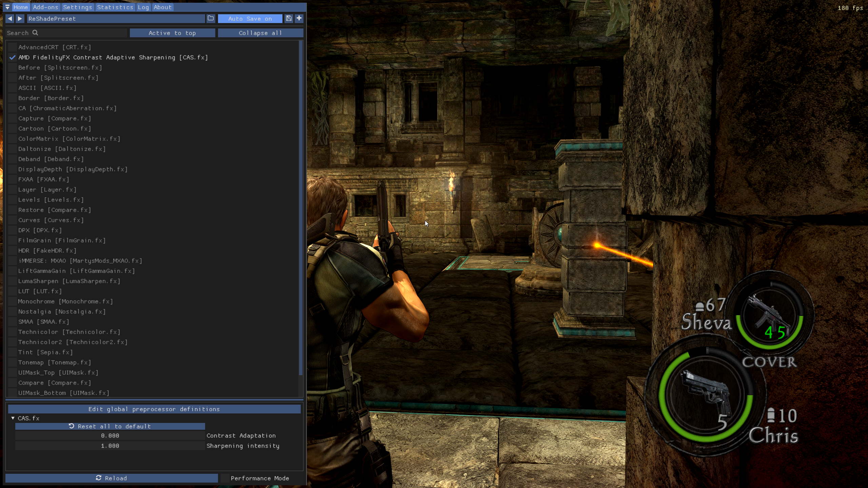Click the next preset arrow
This screenshot has height=488, width=868.
20,19
